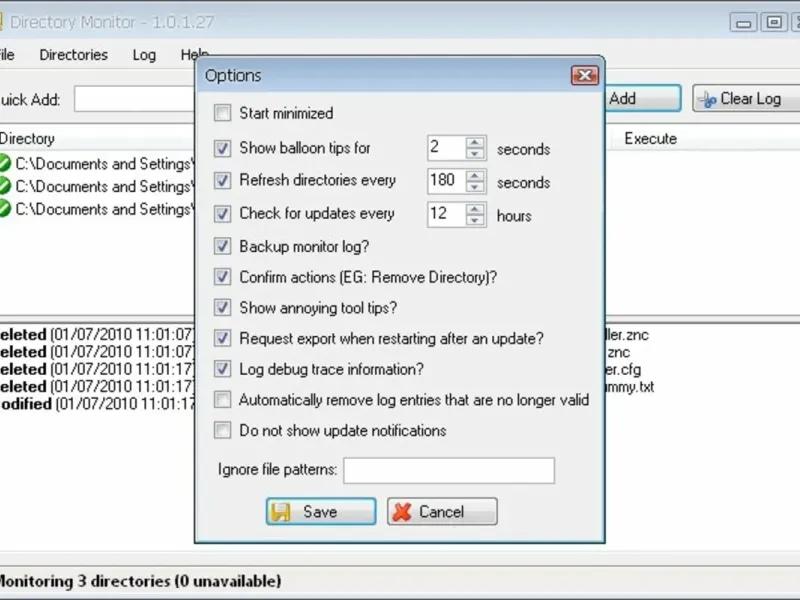Toggle Show balloon tips for checkbox
Screen dimensions: 800x600
coord(222,148)
